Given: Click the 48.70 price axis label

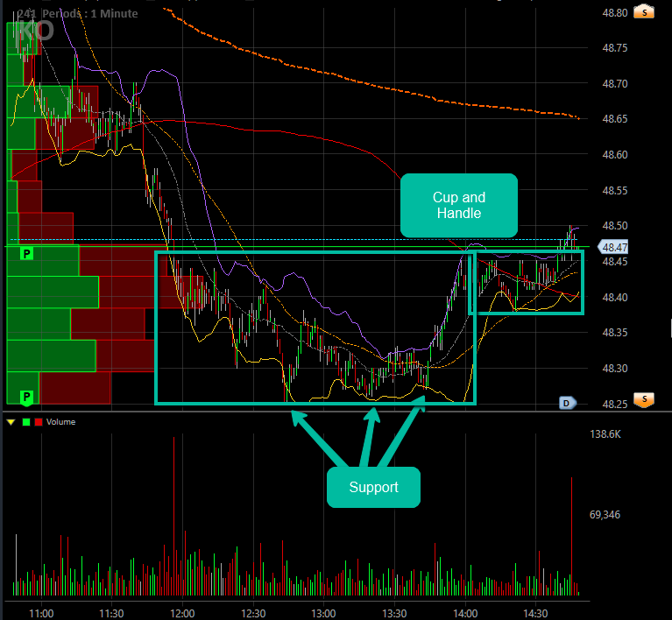Looking at the screenshot, I should [614, 83].
